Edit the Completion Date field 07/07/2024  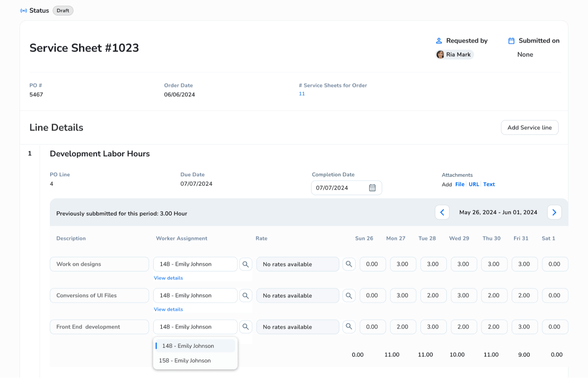[347, 188]
